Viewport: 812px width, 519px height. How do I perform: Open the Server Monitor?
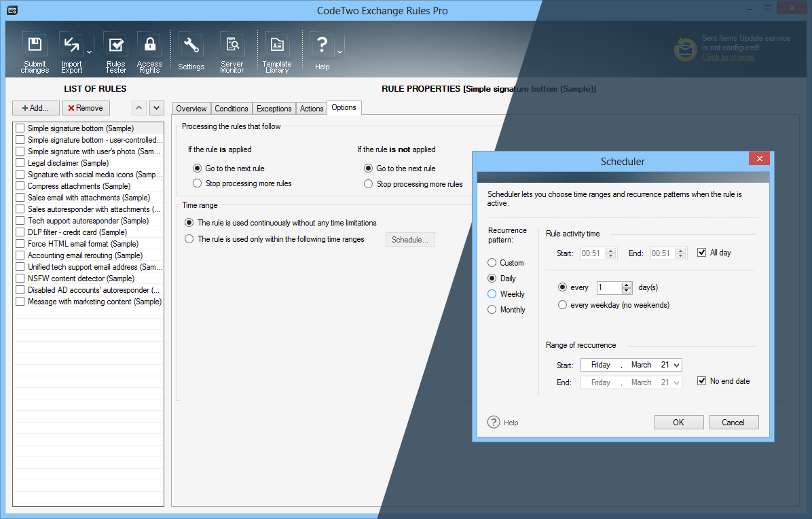[232, 52]
